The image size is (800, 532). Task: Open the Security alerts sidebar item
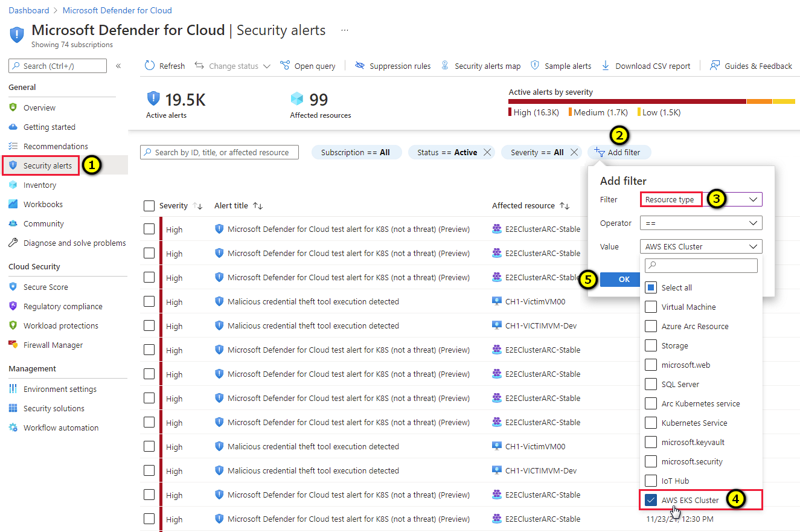pos(64,165)
